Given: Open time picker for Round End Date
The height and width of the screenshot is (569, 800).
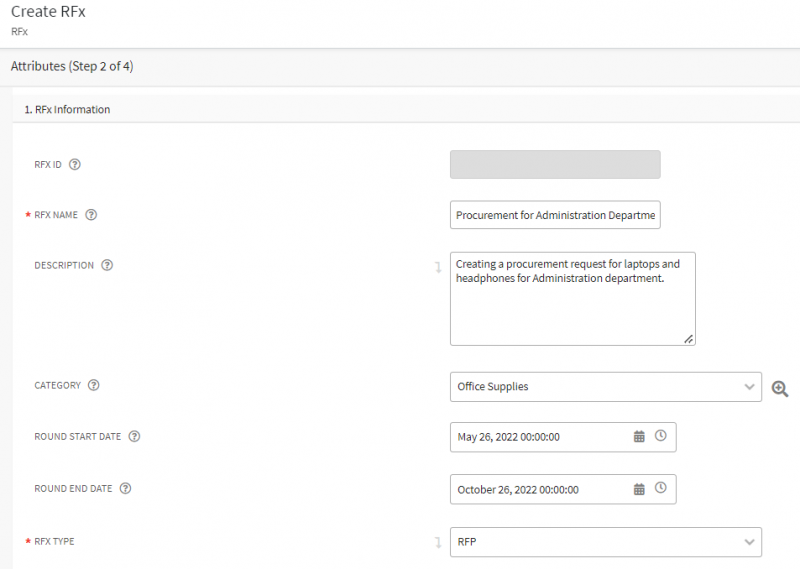Looking at the screenshot, I should click(x=660, y=488).
